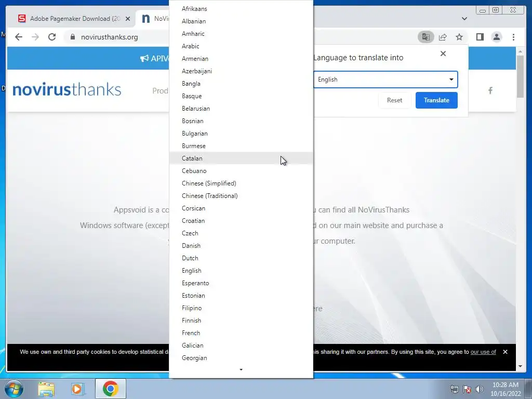
Task: Choose Esperanto from the list
Action: (241, 283)
